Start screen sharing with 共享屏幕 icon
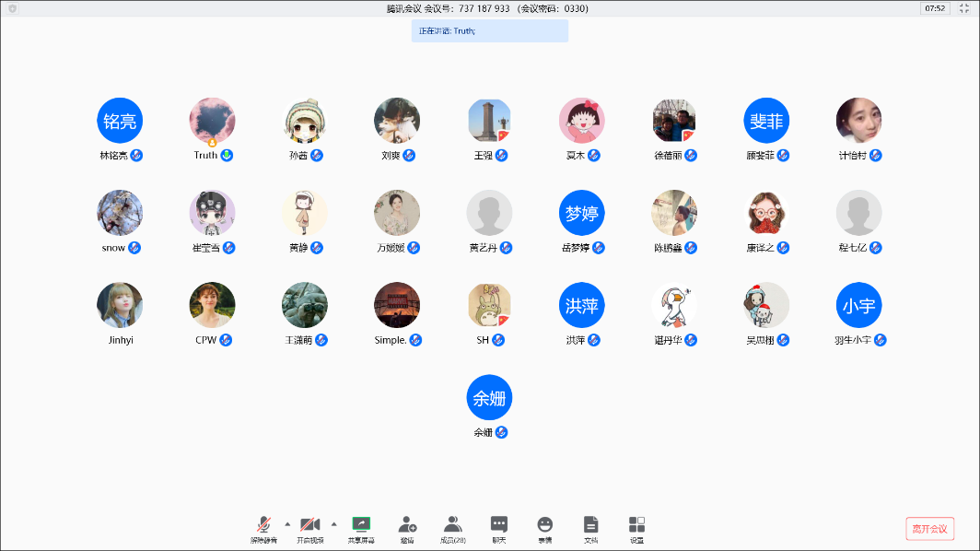The width and height of the screenshot is (980, 551). [361, 529]
